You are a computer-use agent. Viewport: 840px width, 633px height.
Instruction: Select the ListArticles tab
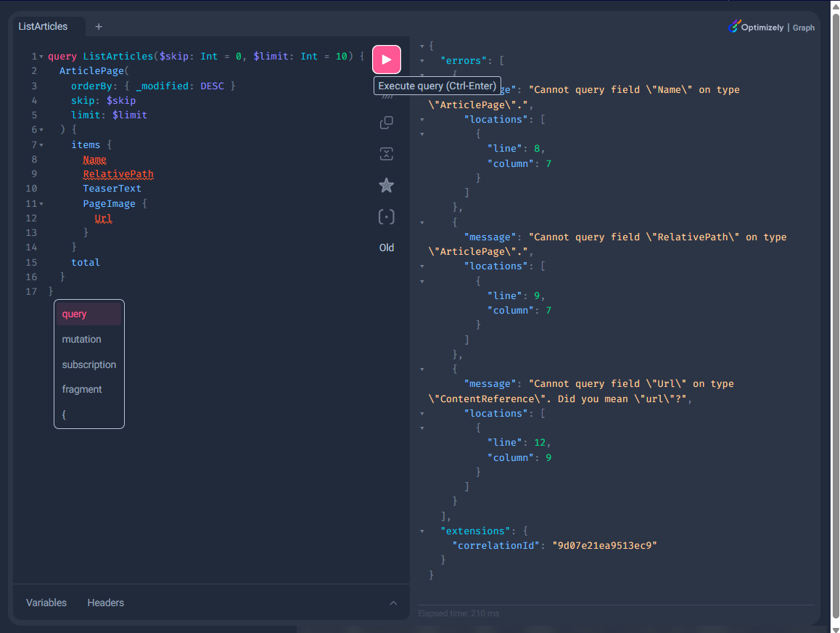click(x=43, y=26)
